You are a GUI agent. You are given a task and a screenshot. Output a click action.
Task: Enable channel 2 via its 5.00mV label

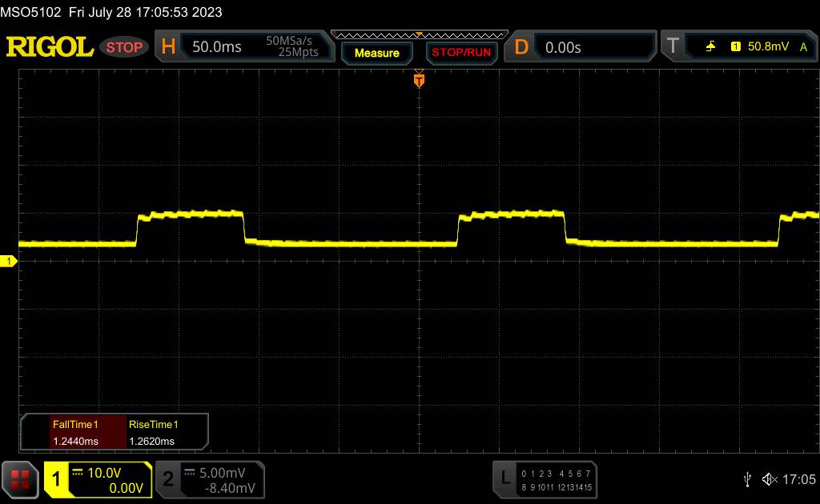coord(211,479)
